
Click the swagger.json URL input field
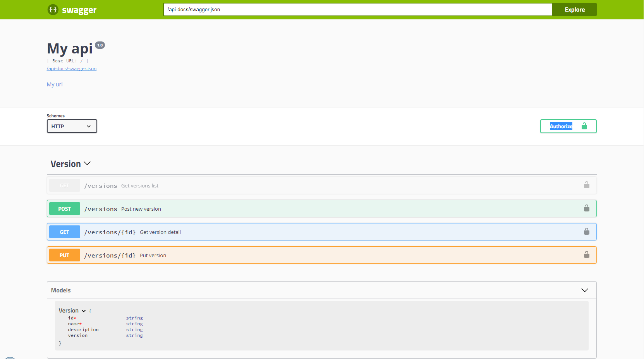coord(349,9)
